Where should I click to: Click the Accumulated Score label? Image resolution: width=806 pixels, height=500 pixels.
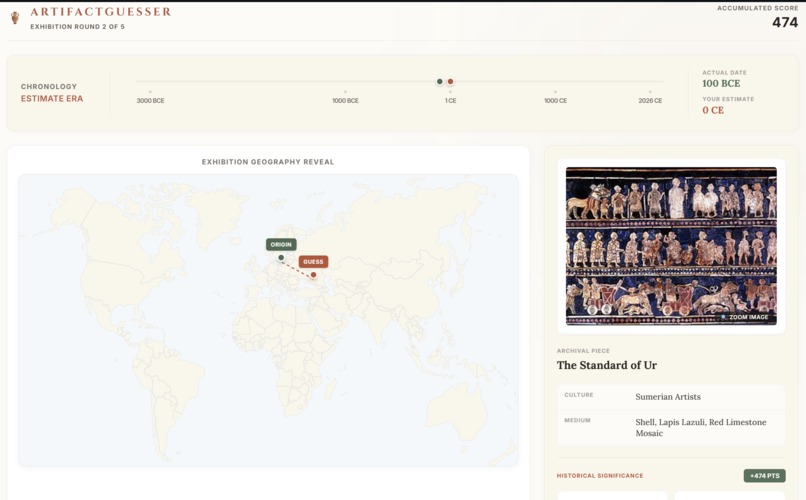click(758, 8)
